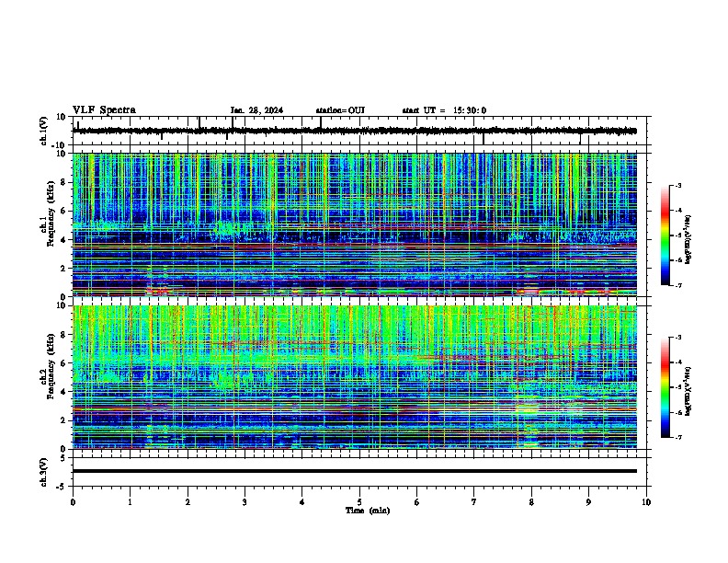728x563 pixels.
Task: Click the "2" tick on the time axis
Action: click(x=188, y=502)
